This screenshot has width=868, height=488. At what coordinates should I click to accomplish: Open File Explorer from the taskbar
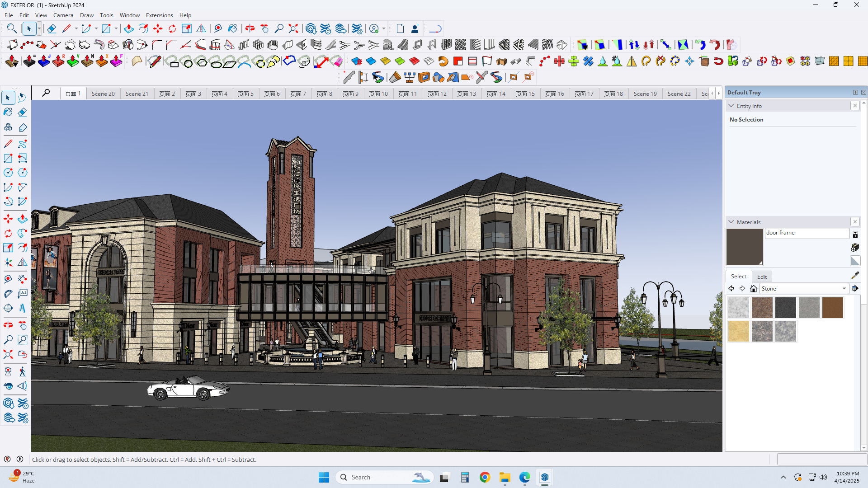(x=505, y=477)
